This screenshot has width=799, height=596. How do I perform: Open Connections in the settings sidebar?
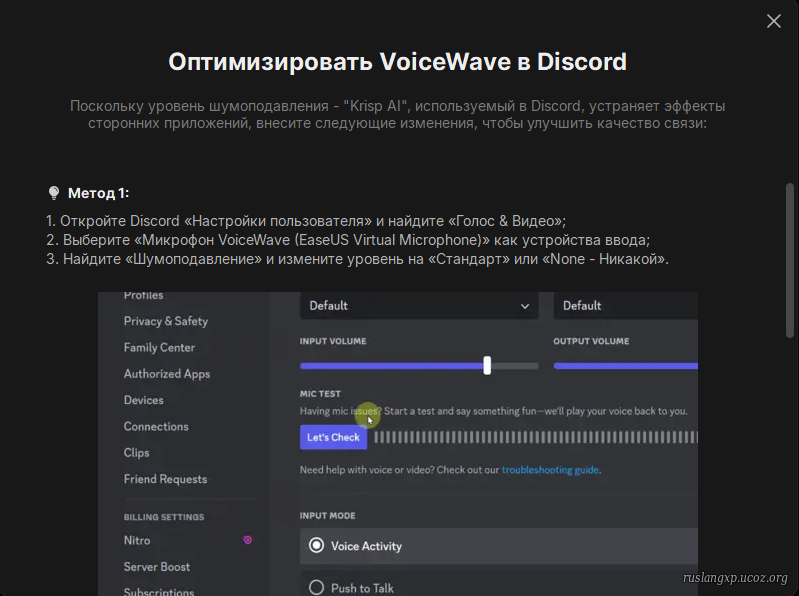pos(156,427)
